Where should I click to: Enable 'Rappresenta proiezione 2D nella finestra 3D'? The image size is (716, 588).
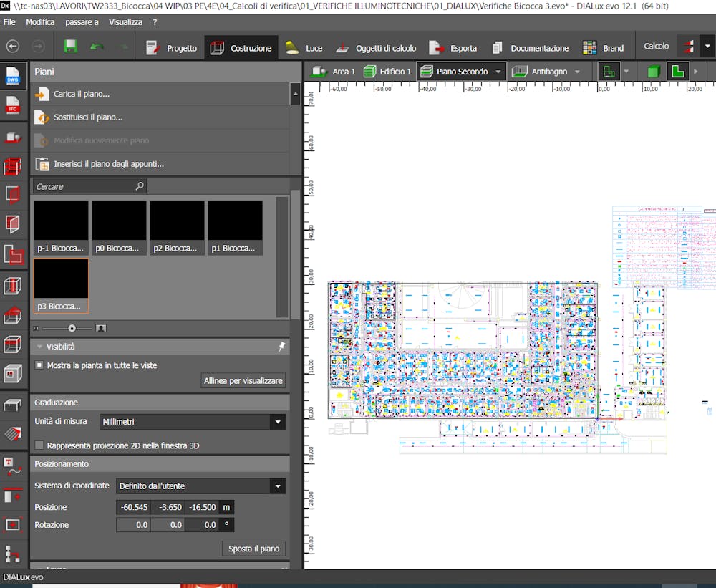pos(39,445)
